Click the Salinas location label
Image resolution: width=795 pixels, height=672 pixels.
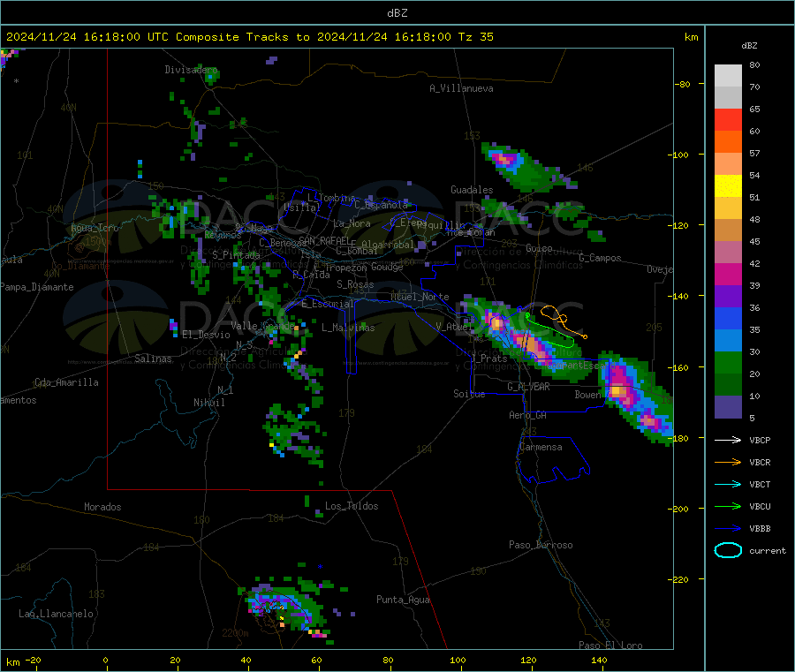[153, 359]
